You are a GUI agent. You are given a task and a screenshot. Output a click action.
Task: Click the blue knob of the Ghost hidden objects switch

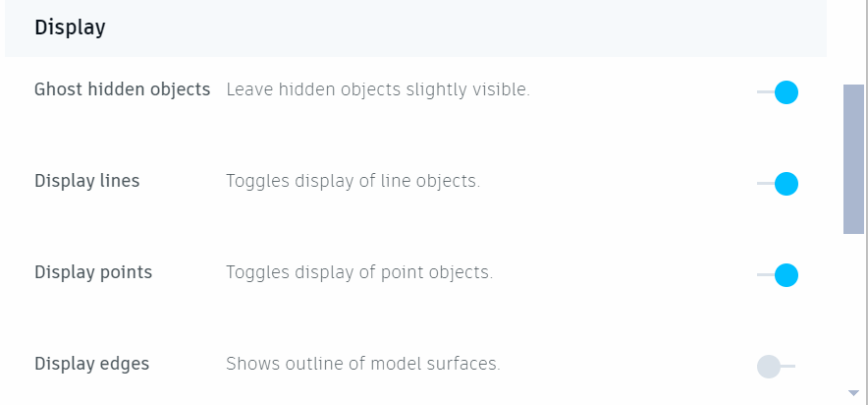(x=786, y=92)
